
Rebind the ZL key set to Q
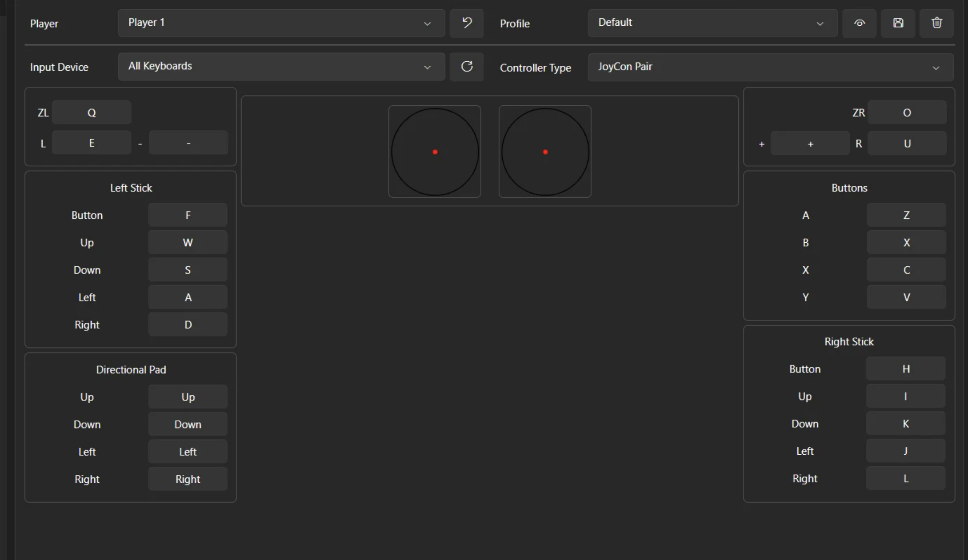(92, 113)
